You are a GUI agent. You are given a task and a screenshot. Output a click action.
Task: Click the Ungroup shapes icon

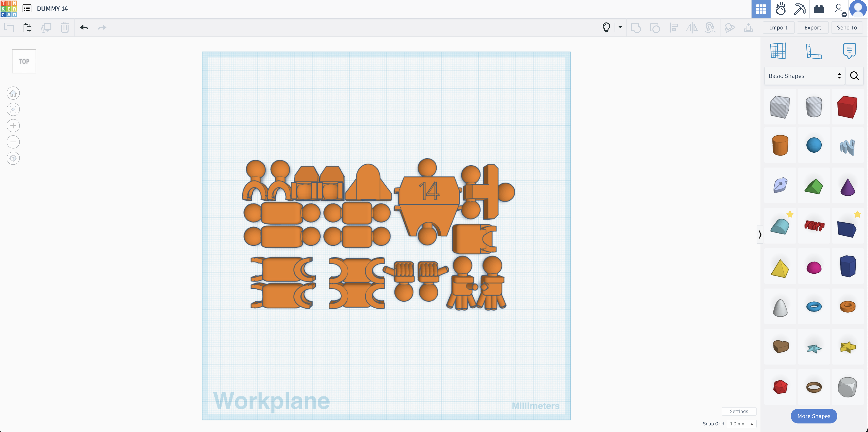tap(655, 28)
